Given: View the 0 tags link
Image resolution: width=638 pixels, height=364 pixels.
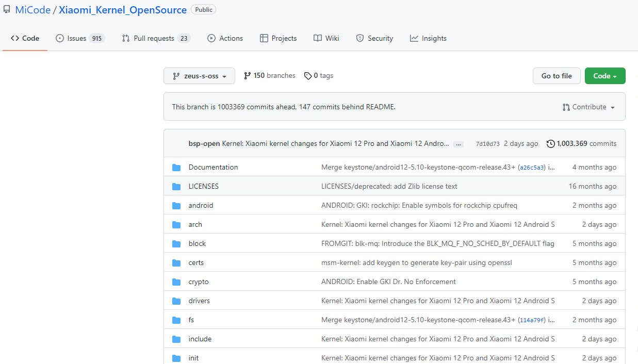Looking at the screenshot, I should (319, 76).
